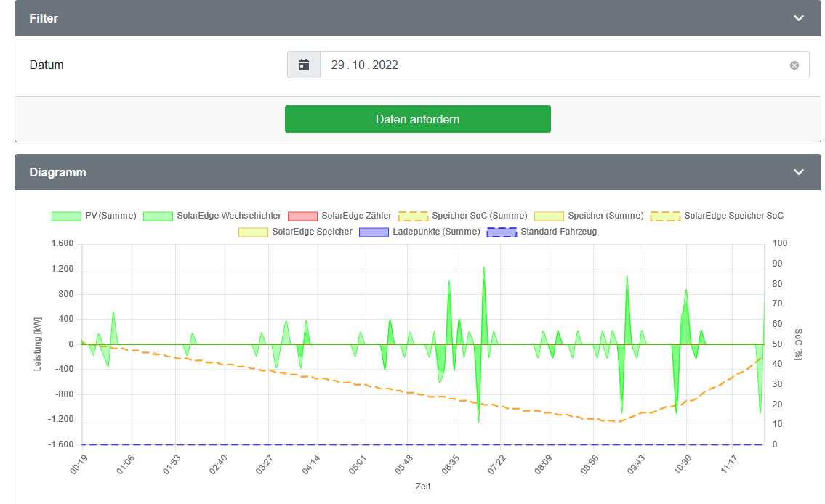
Task: Click the red SolarEdge Zähler color swatch
Action: click(x=303, y=216)
